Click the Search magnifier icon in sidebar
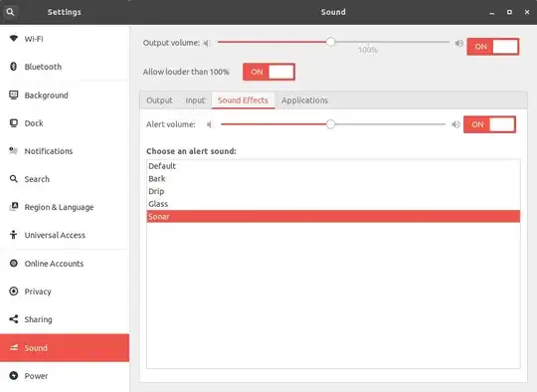The height and width of the screenshot is (392, 537). (13, 179)
